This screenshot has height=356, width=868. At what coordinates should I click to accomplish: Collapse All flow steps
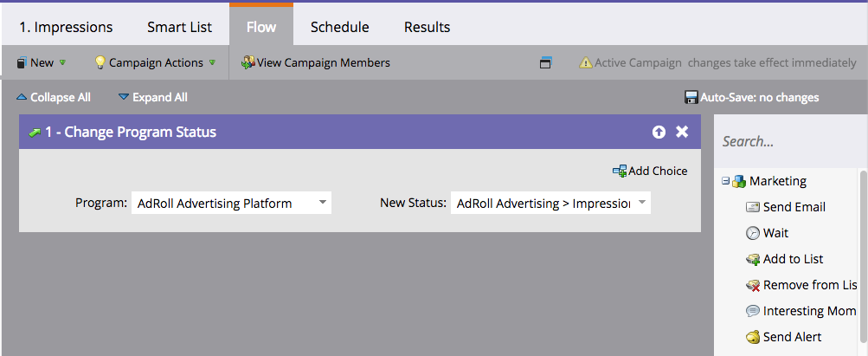pos(53,97)
